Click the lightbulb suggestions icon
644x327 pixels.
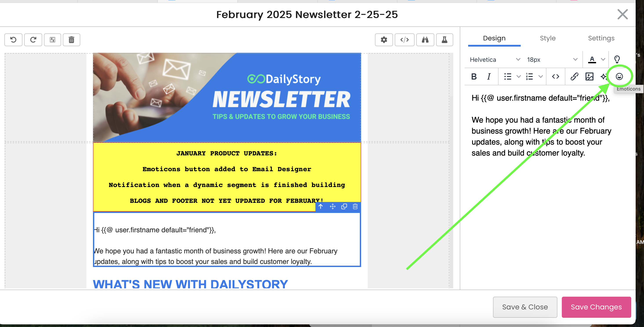617,60
